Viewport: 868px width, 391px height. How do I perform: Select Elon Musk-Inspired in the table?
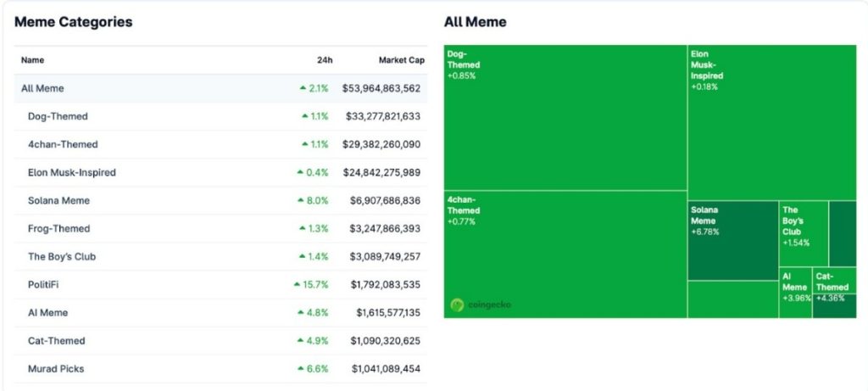71,172
